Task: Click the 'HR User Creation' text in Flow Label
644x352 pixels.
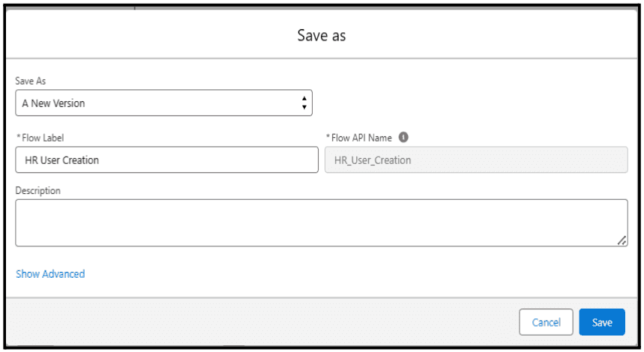Action: tap(62, 160)
